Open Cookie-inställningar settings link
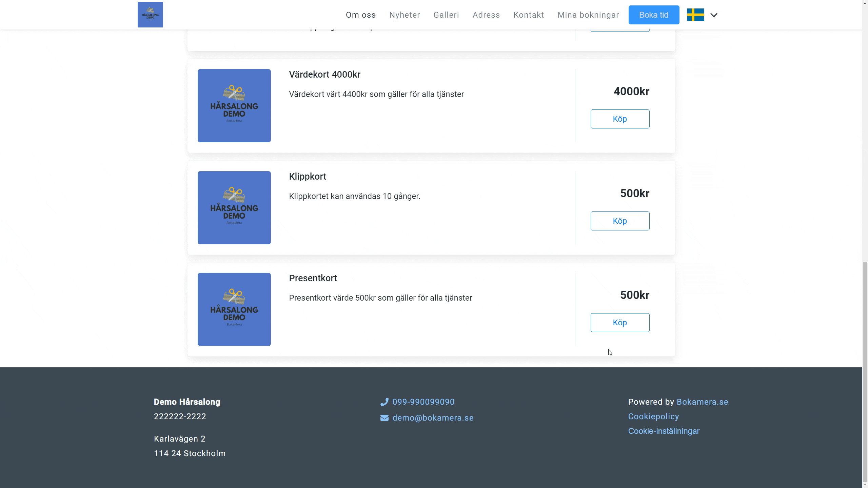Viewport: 868px width, 488px height. pos(664,431)
